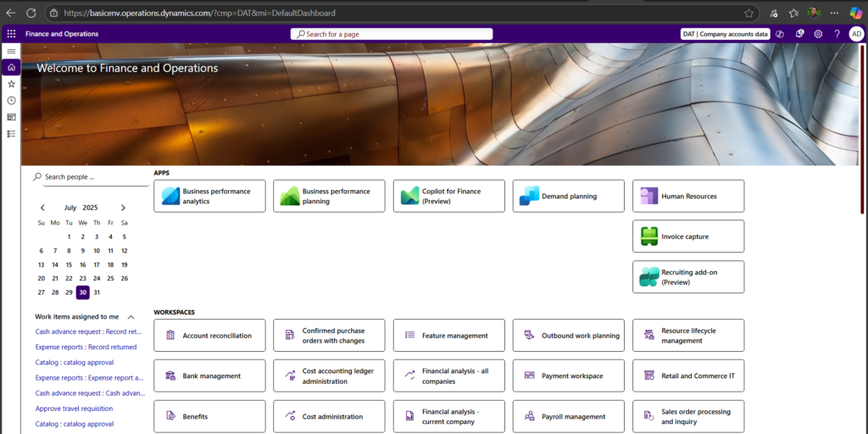
Task: Open Modules list icon in sidebar
Action: click(11, 134)
